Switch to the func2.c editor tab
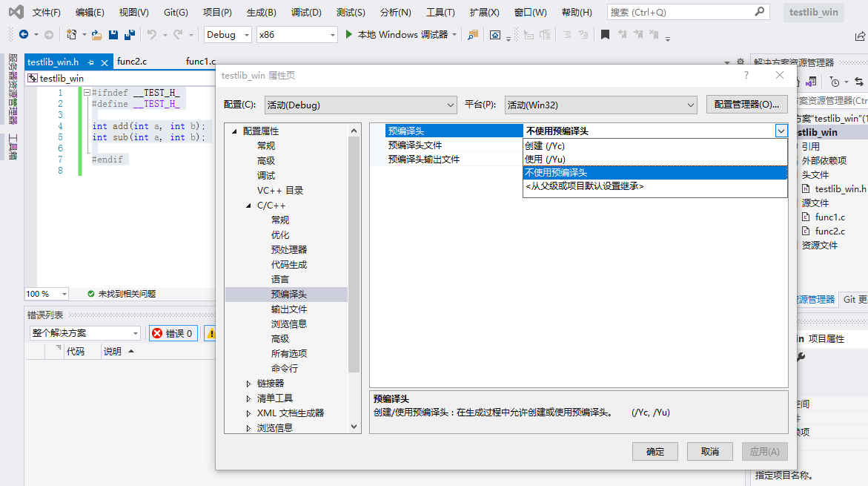 pyautogui.click(x=133, y=62)
